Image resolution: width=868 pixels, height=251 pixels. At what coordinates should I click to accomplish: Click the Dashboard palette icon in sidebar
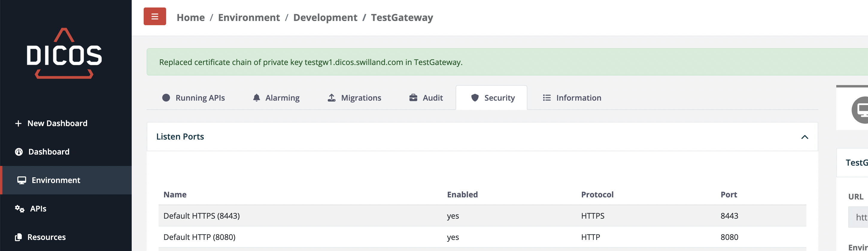(19, 152)
